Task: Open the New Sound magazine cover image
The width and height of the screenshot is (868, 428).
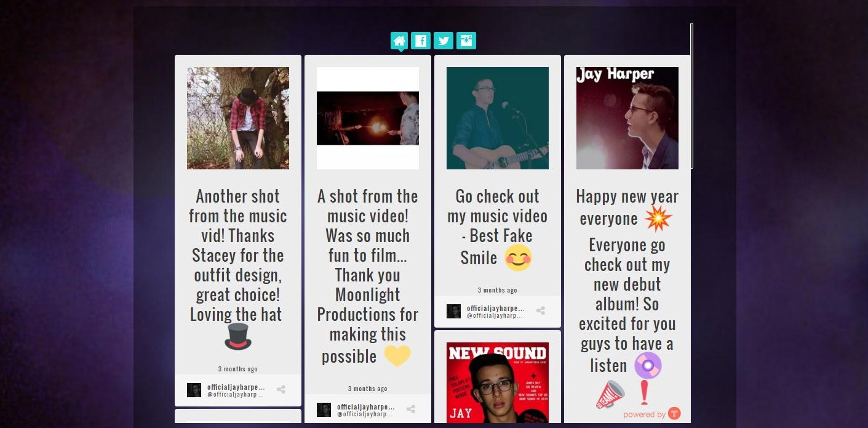Action: click(x=498, y=382)
